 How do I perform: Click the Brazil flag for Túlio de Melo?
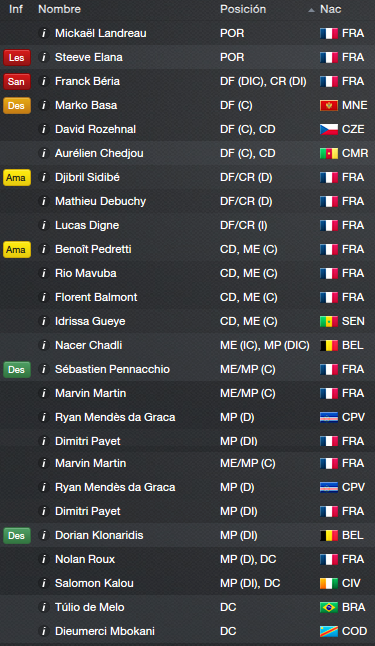pyautogui.click(x=329, y=607)
